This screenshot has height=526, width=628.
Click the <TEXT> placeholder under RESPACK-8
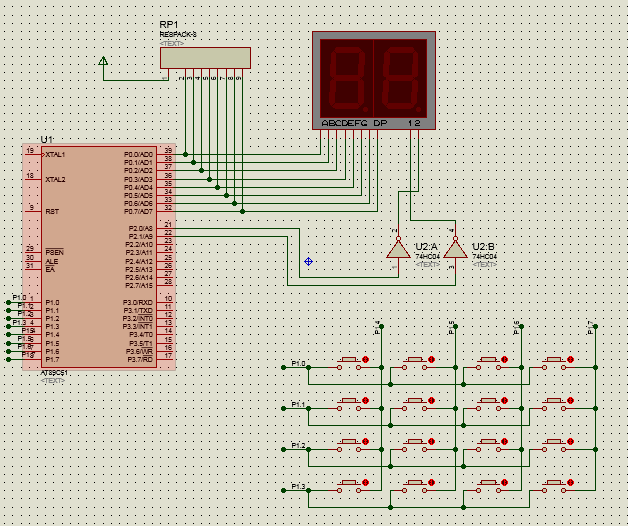(172, 43)
